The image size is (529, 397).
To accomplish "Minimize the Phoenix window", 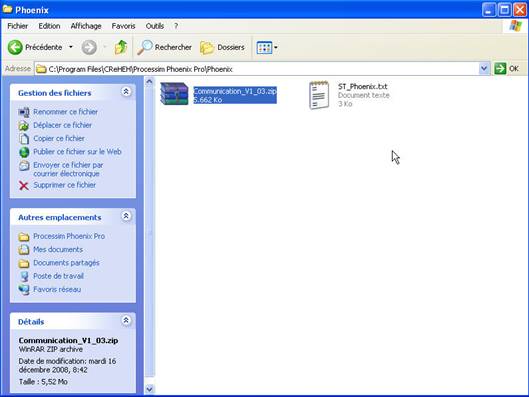I will [x=489, y=9].
